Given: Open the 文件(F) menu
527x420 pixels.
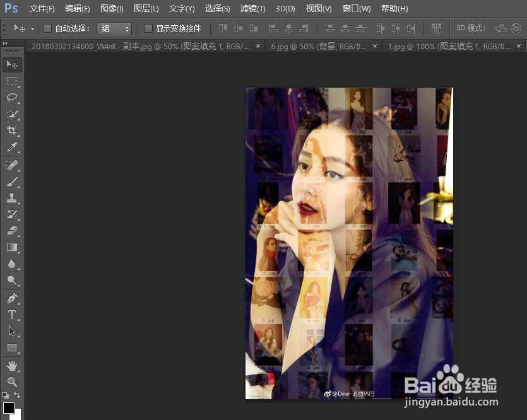Looking at the screenshot, I should click(42, 8).
